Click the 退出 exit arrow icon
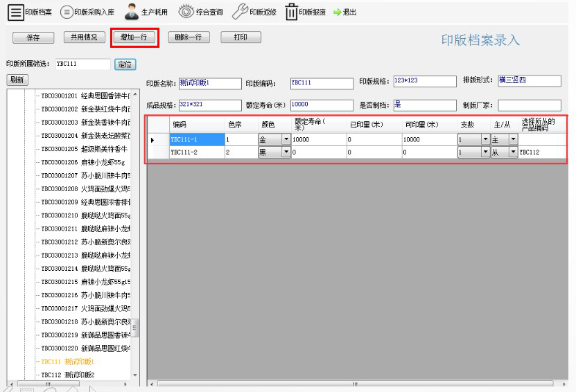Viewport: 576px width, 392px height. [338, 12]
